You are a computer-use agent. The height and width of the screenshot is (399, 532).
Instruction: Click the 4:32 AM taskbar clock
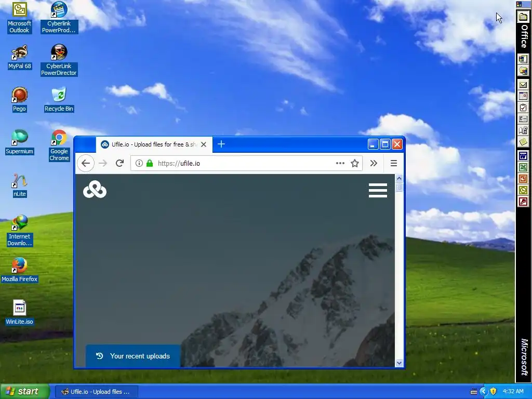(513, 392)
